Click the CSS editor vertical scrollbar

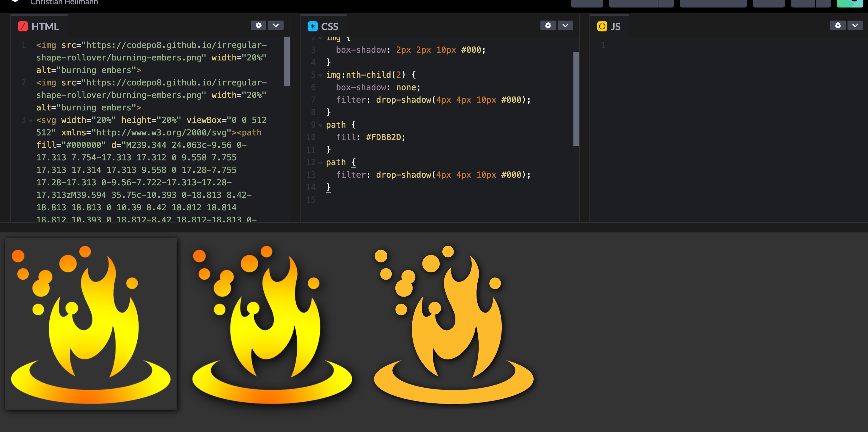(x=576, y=98)
